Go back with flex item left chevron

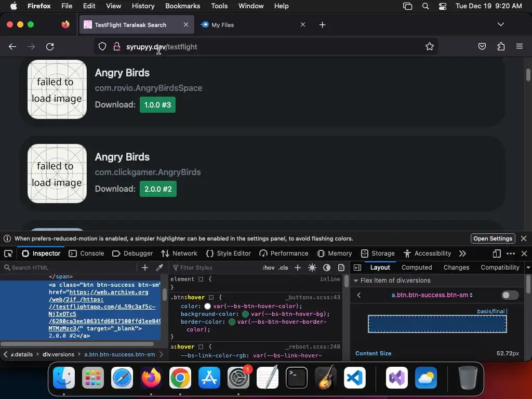coord(359,295)
